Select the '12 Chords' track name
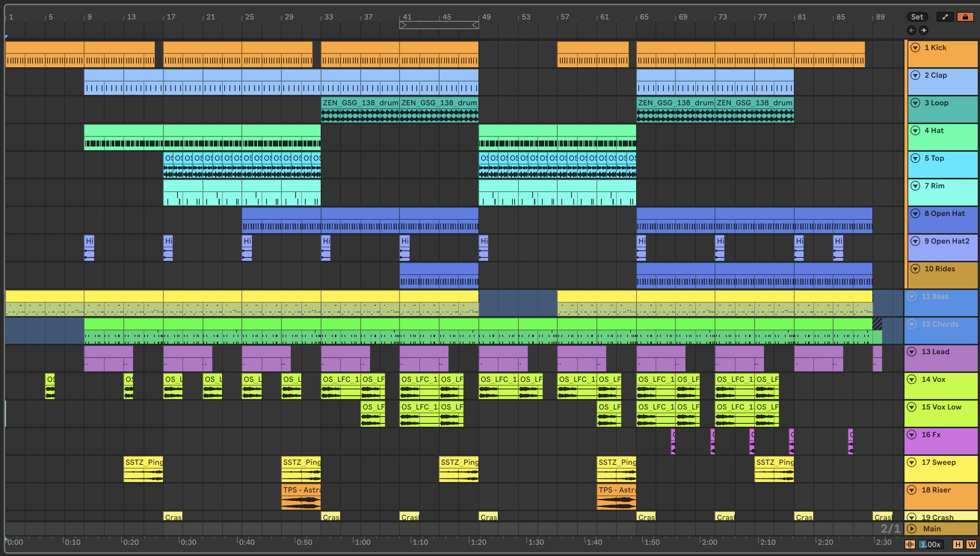 [940, 324]
